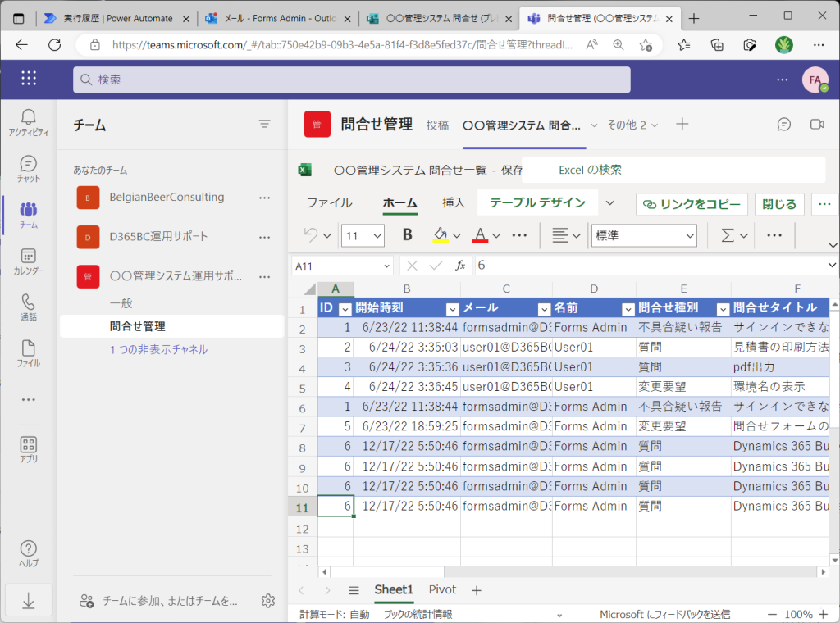Expand その他 2 tabs menu

[x=632, y=125]
